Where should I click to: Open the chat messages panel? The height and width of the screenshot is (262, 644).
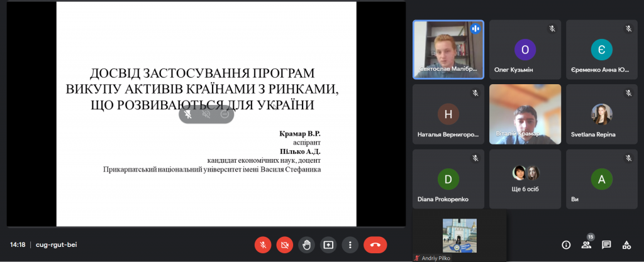point(606,244)
